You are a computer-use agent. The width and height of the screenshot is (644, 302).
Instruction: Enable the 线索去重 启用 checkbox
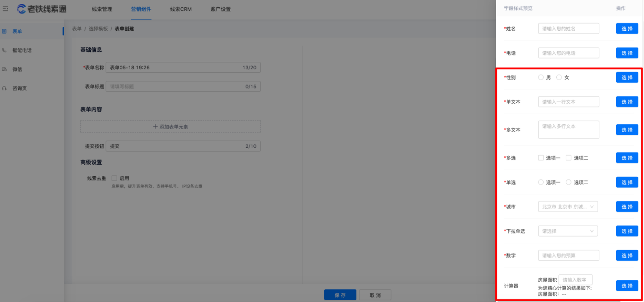click(115, 178)
